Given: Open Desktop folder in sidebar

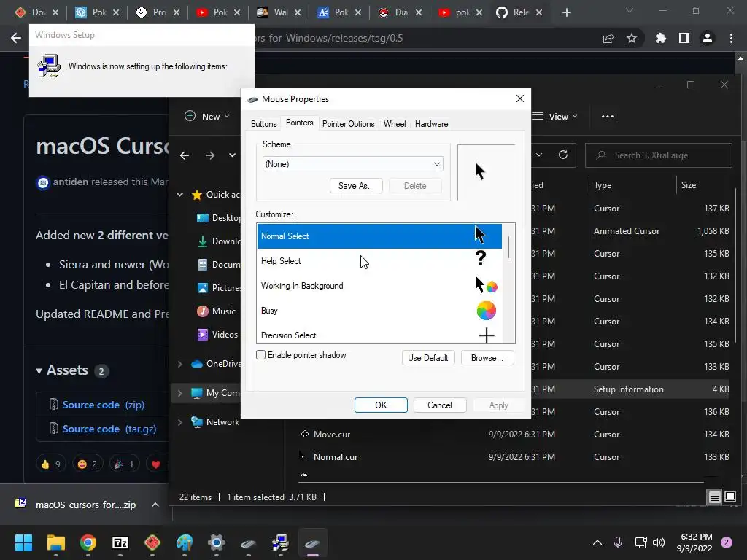Looking at the screenshot, I should coord(219,217).
